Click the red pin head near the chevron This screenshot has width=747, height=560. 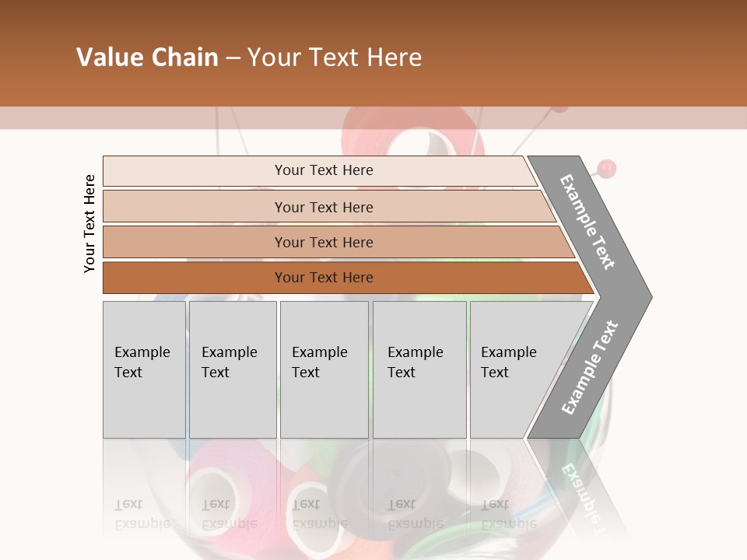coord(608,167)
